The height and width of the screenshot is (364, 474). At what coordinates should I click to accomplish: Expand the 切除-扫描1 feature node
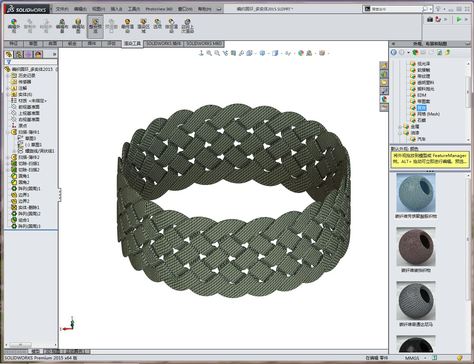[8, 164]
